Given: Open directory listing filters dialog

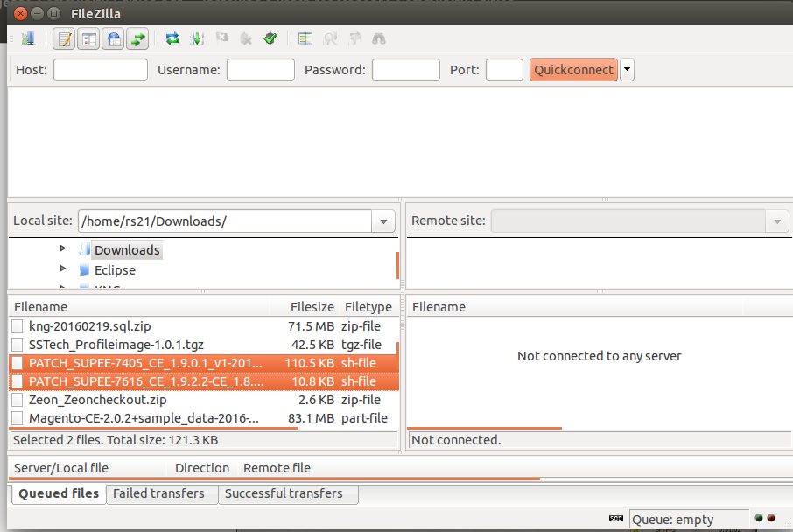Looking at the screenshot, I should [x=305, y=38].
